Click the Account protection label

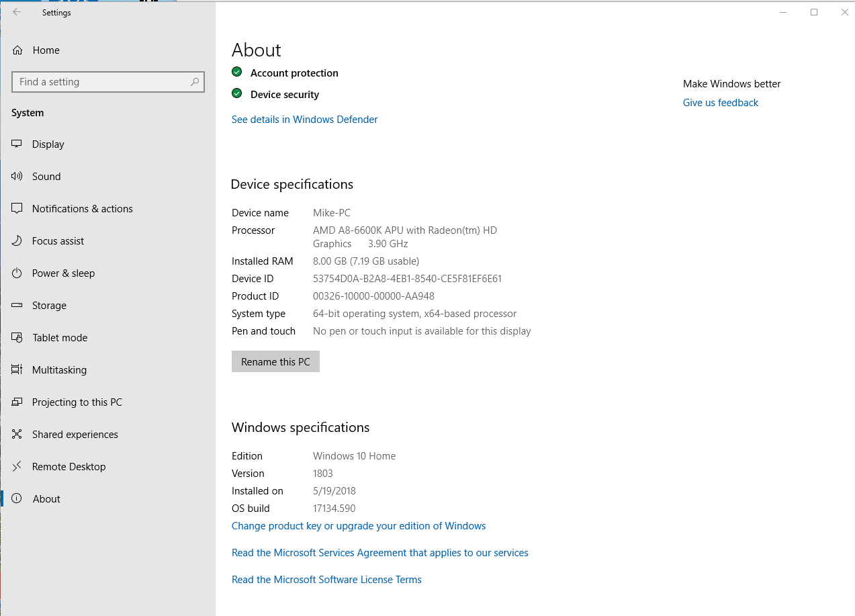(x=294, y=73)
